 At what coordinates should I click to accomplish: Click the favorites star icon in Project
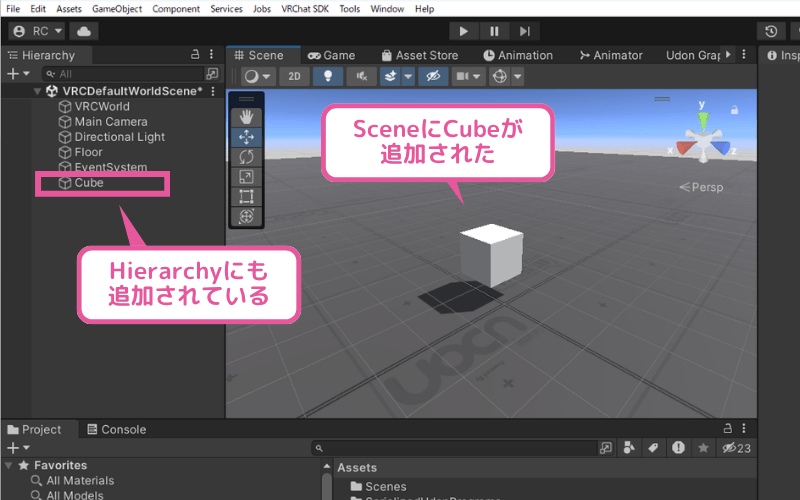(x=704, y=448)
